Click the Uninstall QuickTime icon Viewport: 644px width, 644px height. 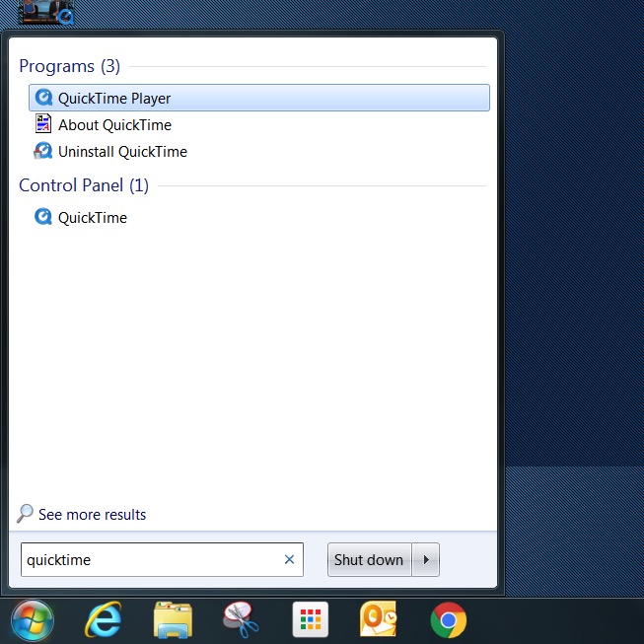43,151
